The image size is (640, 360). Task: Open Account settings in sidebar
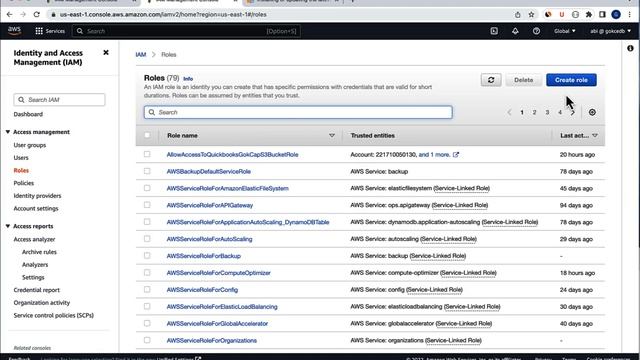point(36,208)
